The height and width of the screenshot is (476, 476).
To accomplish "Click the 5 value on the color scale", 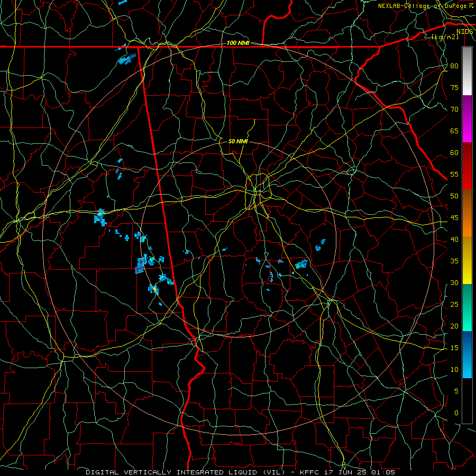I will point(456,391).
